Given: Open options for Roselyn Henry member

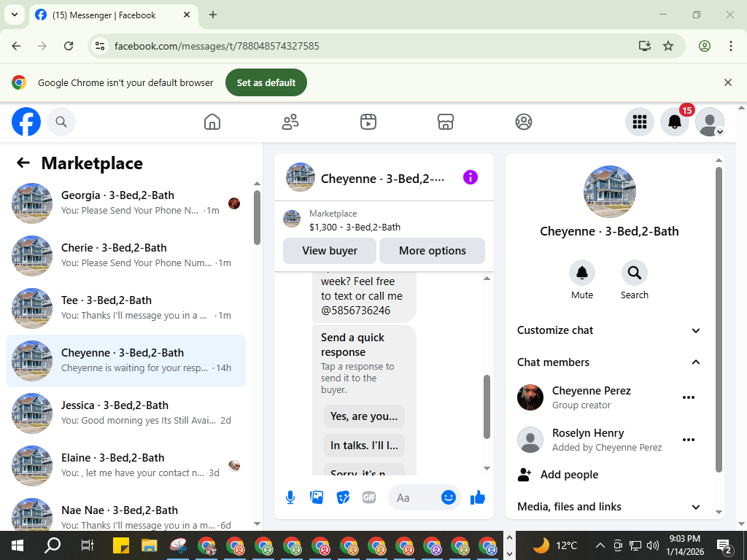Looking at the screenshot, I should point(689,440).
